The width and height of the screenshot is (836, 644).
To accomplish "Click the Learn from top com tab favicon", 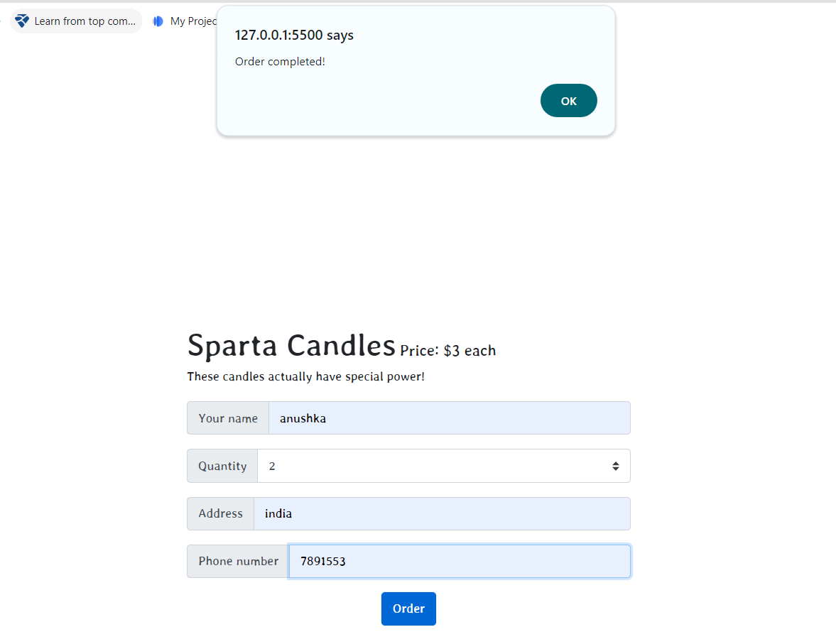I will click(22, 21).
